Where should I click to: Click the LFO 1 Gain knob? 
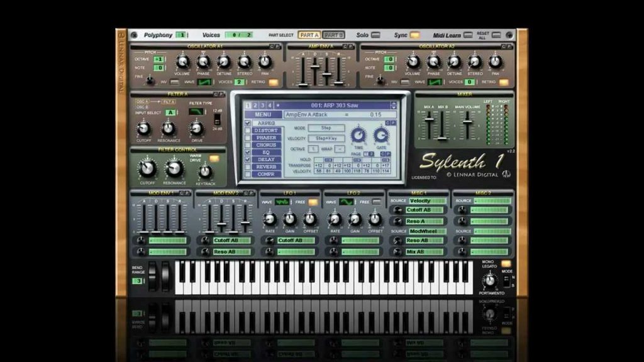(x=290, y=219)
